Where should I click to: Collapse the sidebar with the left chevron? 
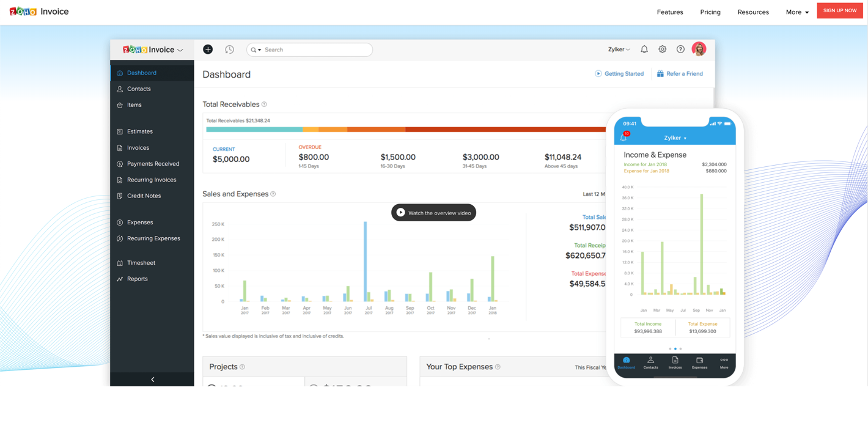152,380
